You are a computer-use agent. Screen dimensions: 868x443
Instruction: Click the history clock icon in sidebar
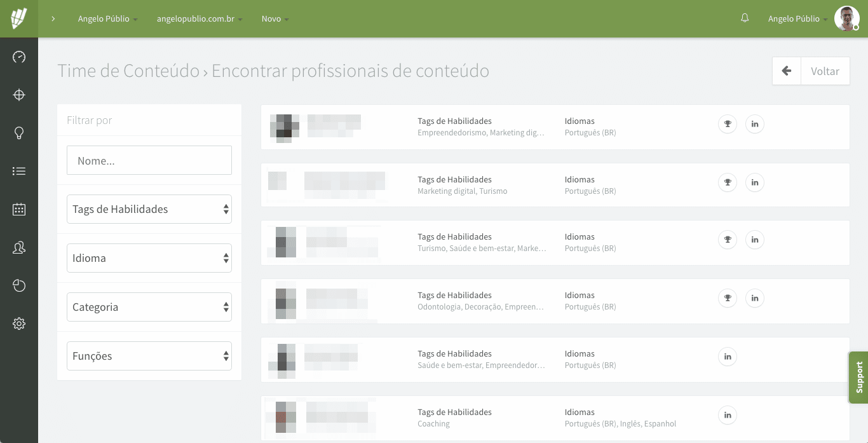[19, 285]
